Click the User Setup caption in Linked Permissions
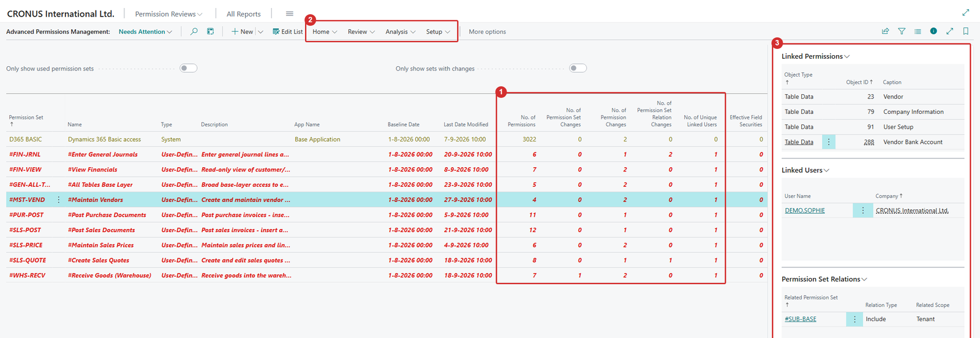 tap(898, 127)
